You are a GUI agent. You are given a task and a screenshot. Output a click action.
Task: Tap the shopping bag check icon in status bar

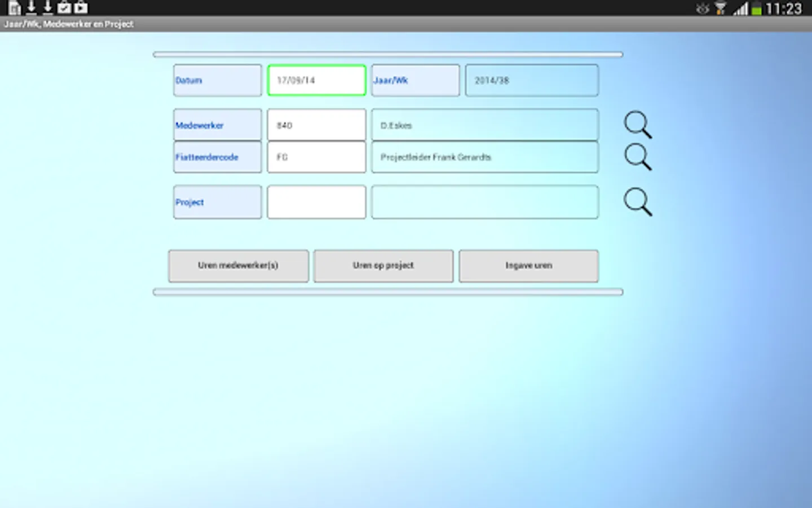[64, 7]
